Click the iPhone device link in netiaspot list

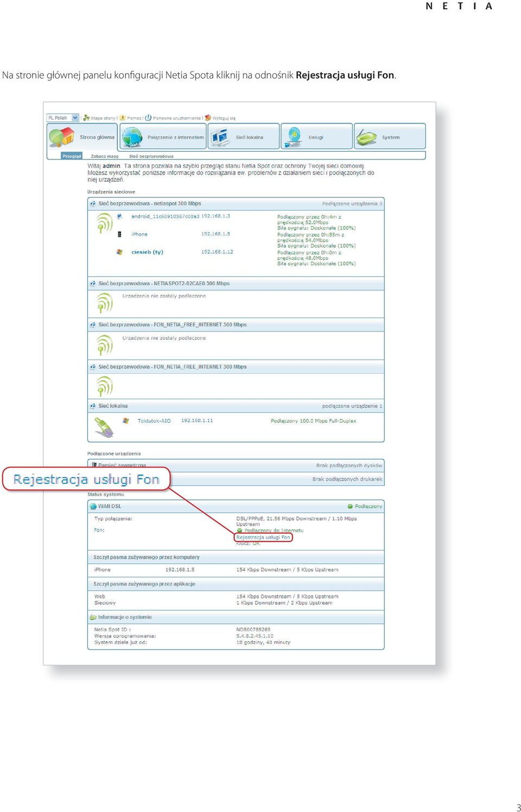[139, 234]
